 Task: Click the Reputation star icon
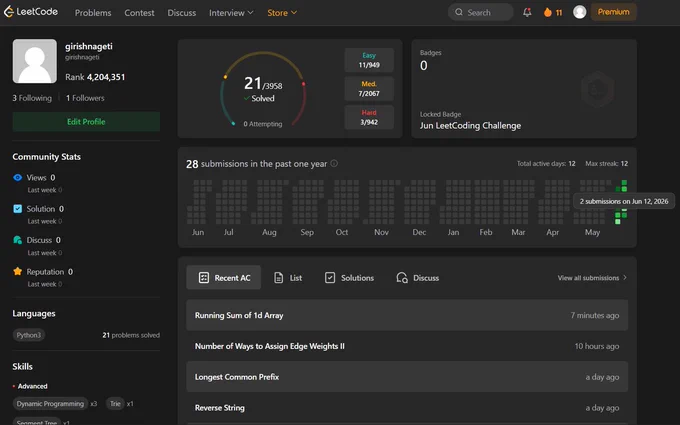coord(17,271)
